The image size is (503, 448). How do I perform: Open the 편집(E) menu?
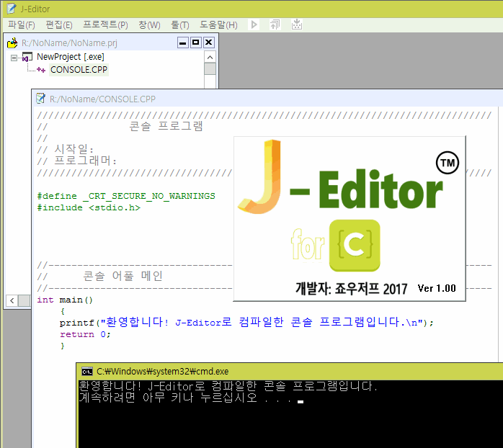[59, 24]
